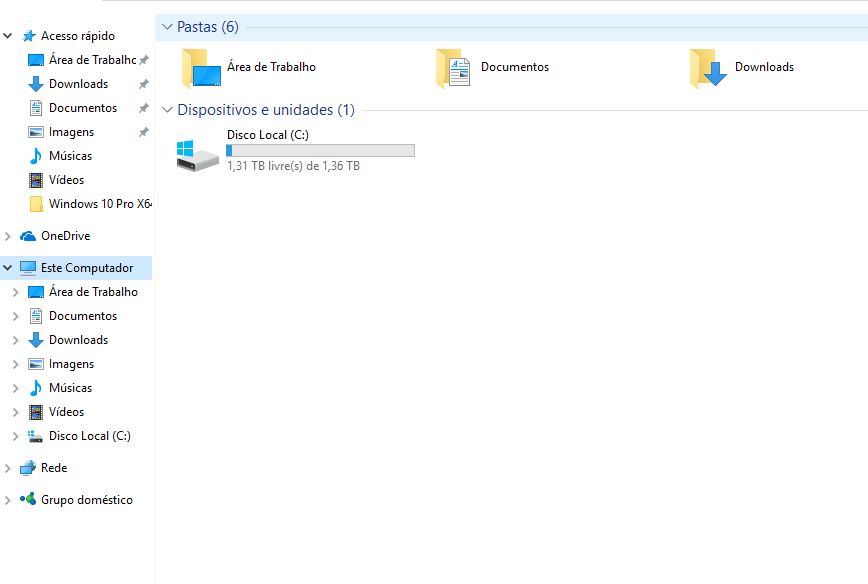Click the Rede network icon
Screen dimensions: 868x584
coord(28,468)
